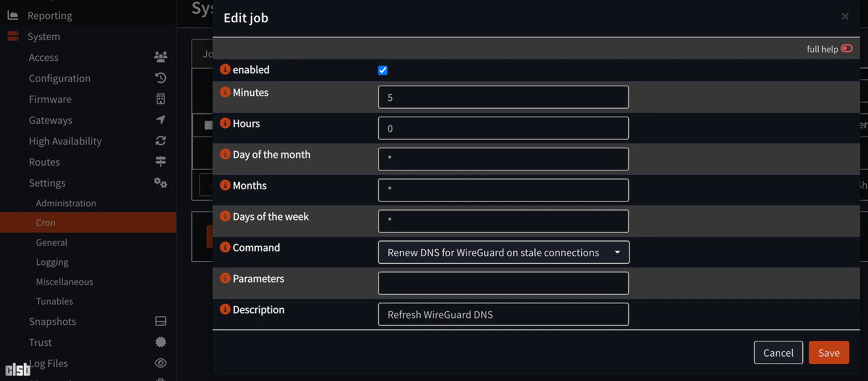Go to the Tunables settings page
This screenshot has height=381, width=868.
(54, 301)
